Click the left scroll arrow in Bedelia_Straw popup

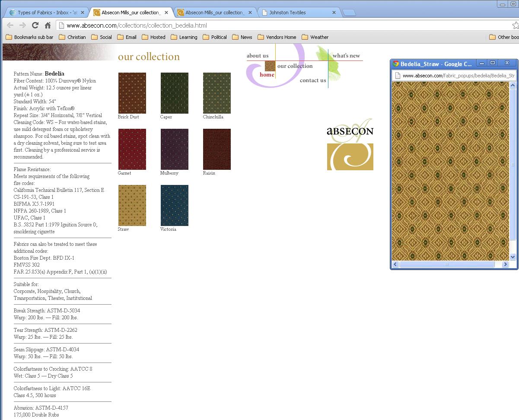pyautogui.click(x=395, y=264)
